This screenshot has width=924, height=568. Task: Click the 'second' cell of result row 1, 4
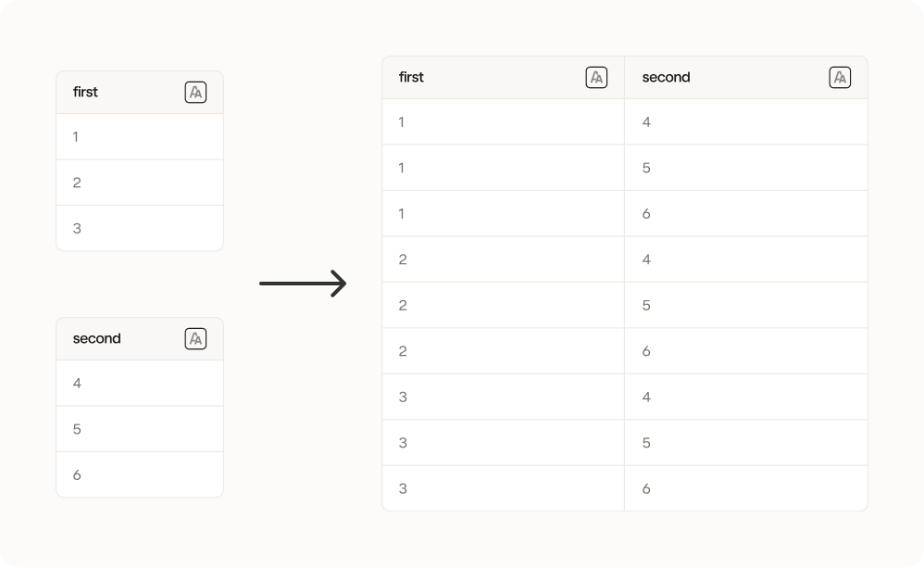coord(746,122)
